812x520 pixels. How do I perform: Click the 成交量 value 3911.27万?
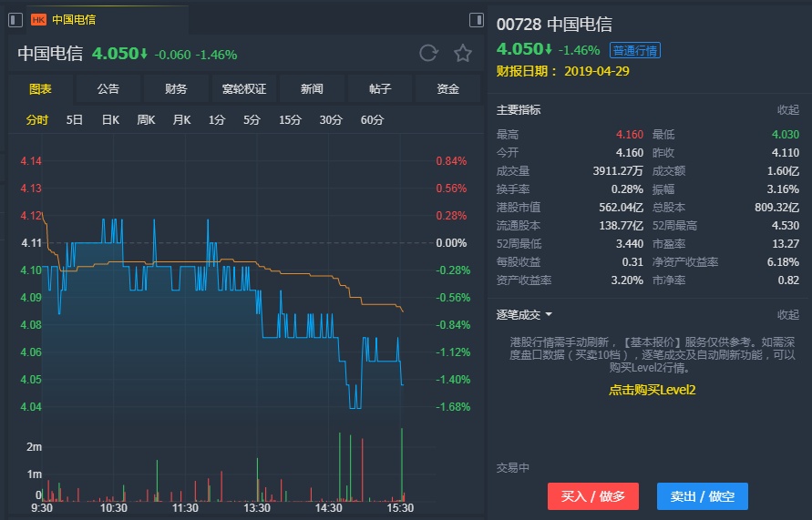(618, 170)
